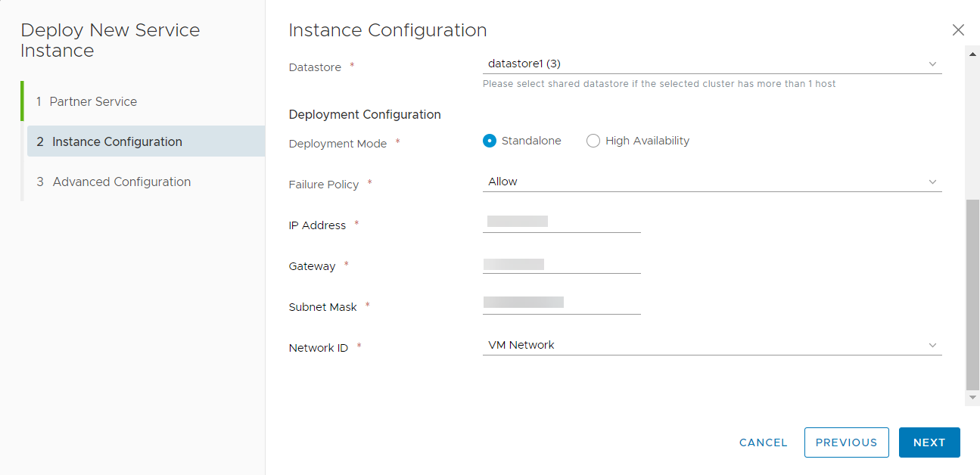Open the VM Network dropdown
The width and height of the screenshot is (980, 475).
click(x=704, y=345)
